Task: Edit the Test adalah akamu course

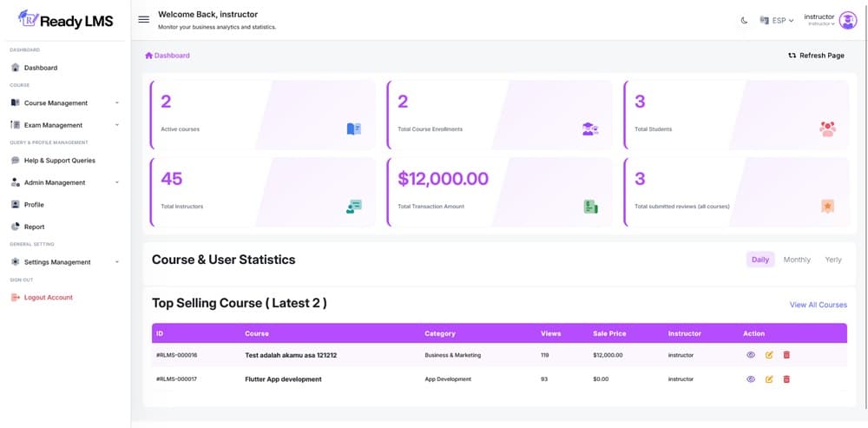Action: point(769,355)
